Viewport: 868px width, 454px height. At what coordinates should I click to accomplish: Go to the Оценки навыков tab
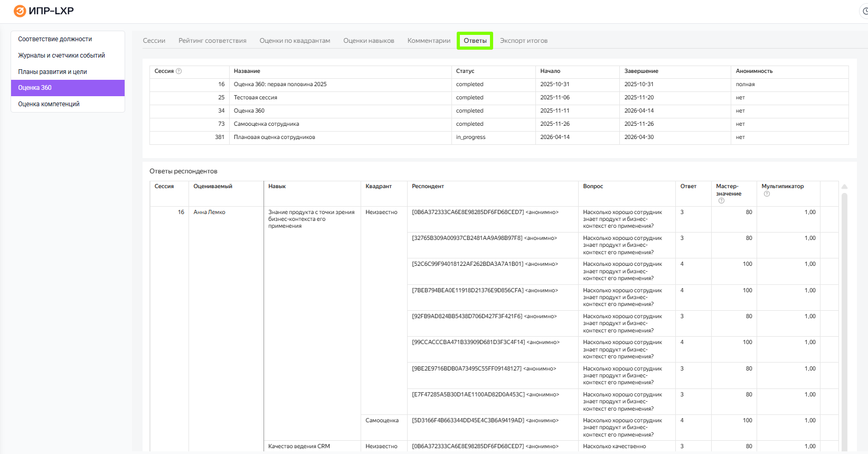point(369,41)
